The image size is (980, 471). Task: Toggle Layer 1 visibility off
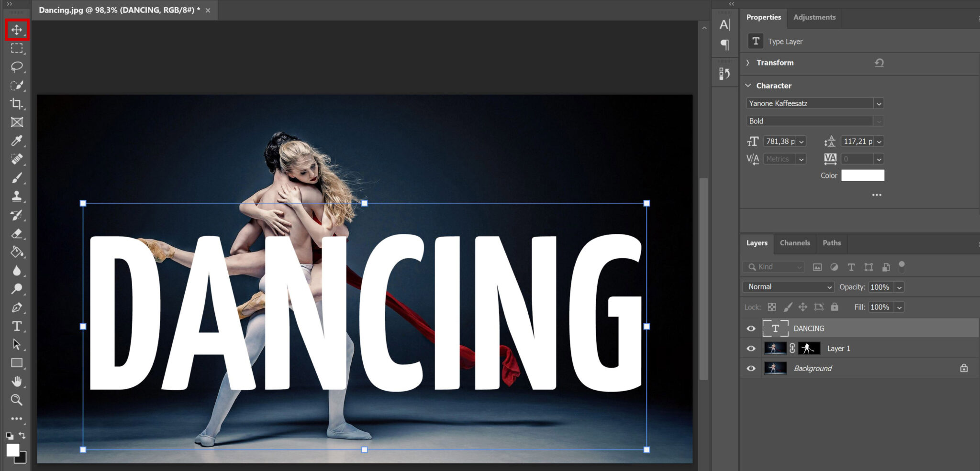(751, 348)
